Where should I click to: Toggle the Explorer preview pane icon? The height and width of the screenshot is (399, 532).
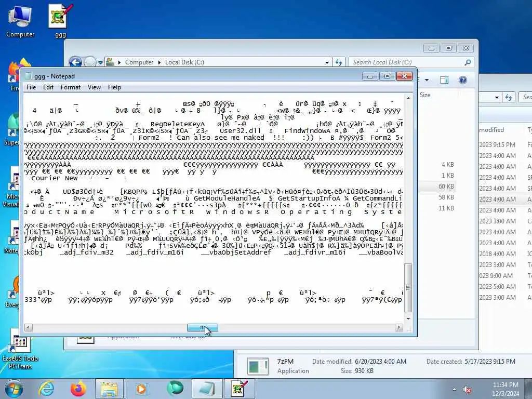(x=444, y=80)
